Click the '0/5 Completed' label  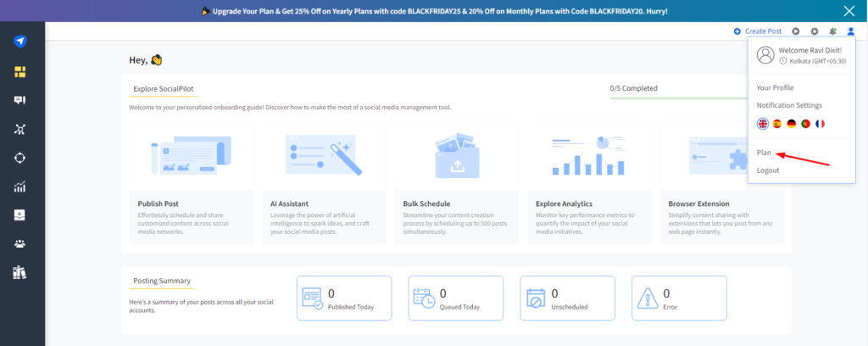coord(634,88)
